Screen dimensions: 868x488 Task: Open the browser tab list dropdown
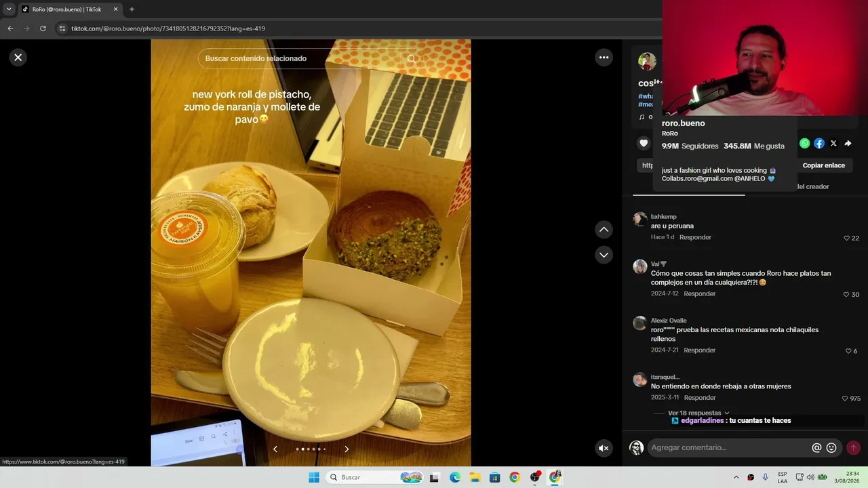(x=9, y=9)
